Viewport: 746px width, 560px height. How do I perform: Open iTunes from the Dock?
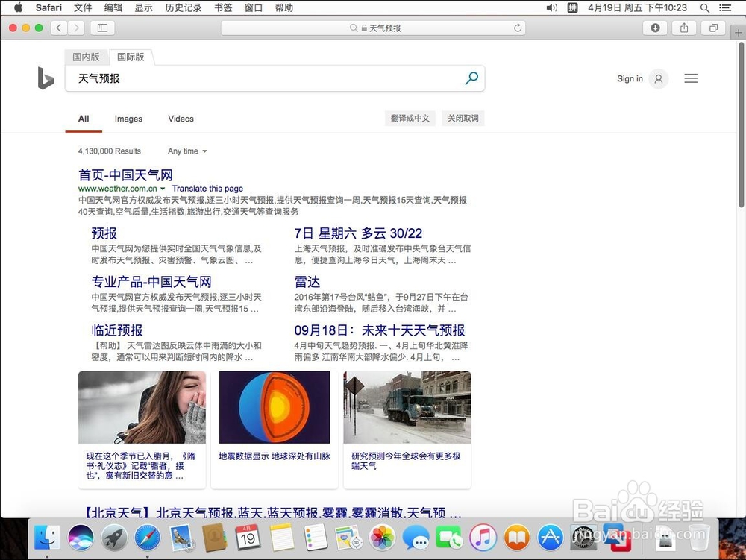click(x=483, y=538)
